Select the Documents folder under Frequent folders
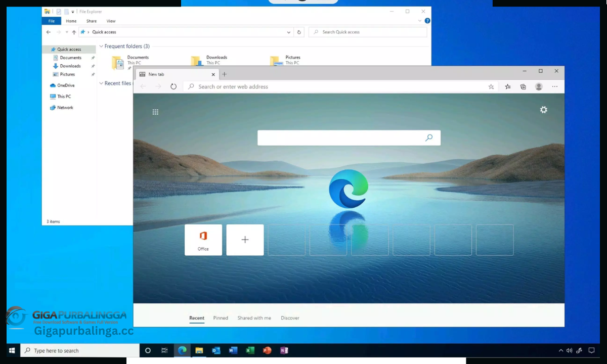607x364 pixels. pos(131,61)
